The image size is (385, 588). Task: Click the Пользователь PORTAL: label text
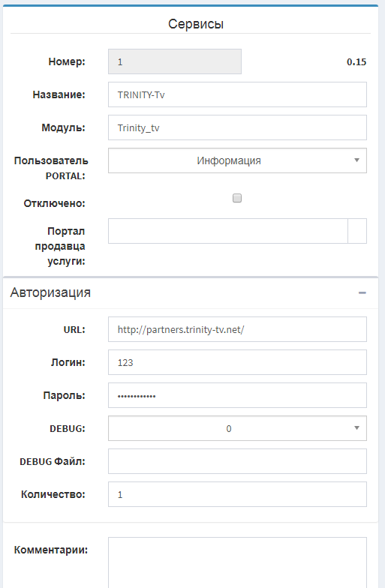click(x=51, y=168)
